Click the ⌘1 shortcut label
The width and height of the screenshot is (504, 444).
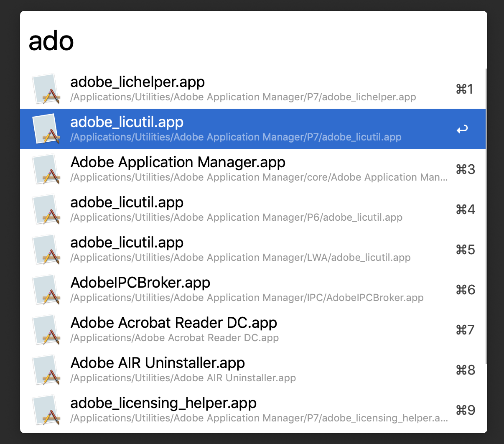tap(464, 89)
